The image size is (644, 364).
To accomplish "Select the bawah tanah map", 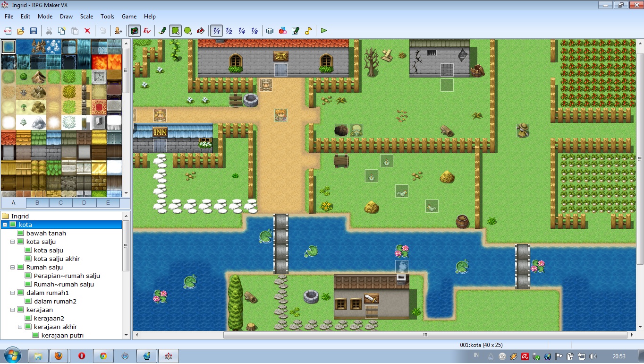I will 46,233.
